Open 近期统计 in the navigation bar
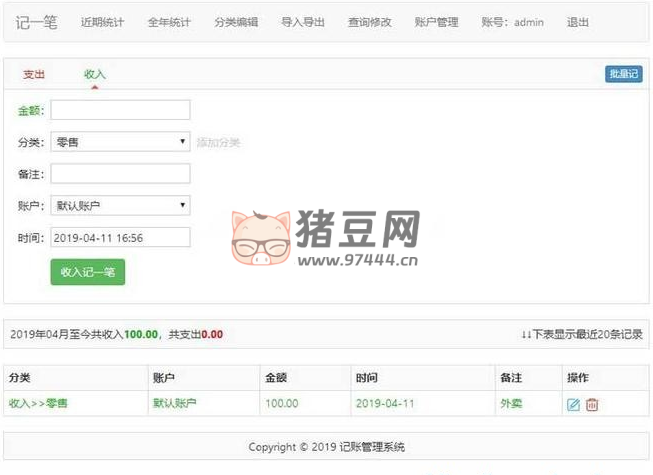This screenshot has width=653, height=475. coord(102,22)
